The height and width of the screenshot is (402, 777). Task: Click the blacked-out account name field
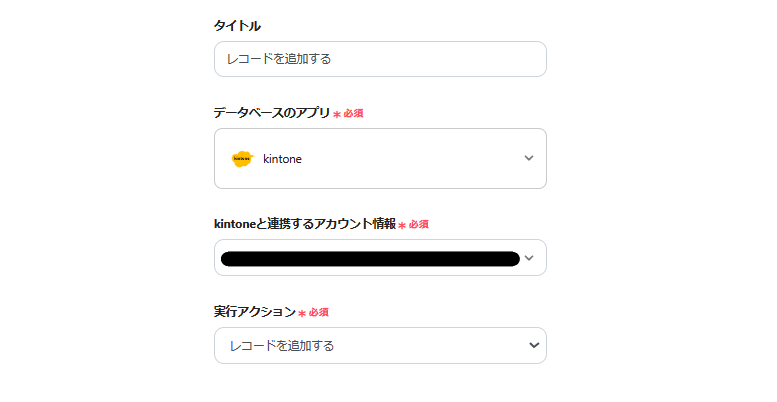click(369, 258)
